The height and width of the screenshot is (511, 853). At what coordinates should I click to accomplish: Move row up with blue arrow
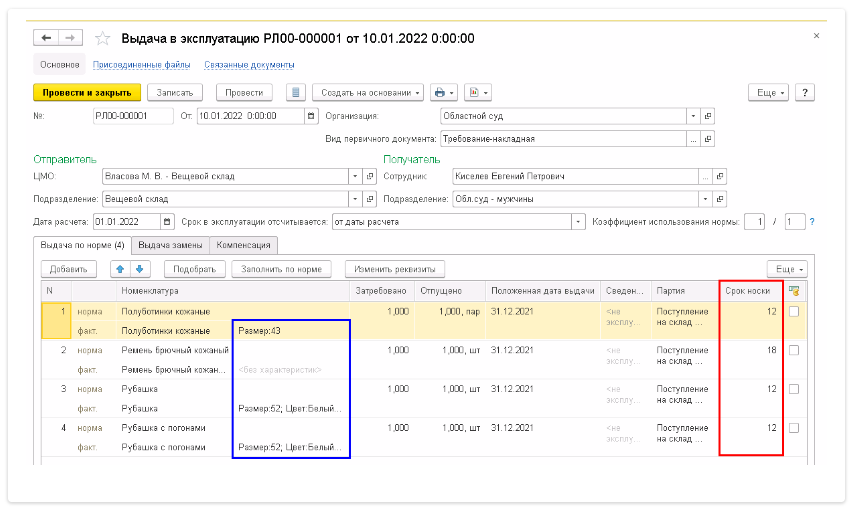pyautogui.click(x=119, y=268)
